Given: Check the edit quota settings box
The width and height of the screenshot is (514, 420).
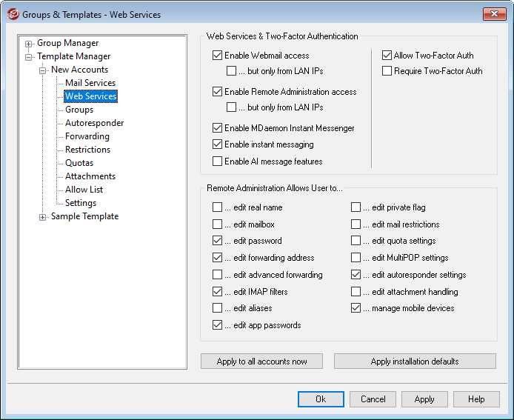Looking at the screenshot, I should 356,241.
